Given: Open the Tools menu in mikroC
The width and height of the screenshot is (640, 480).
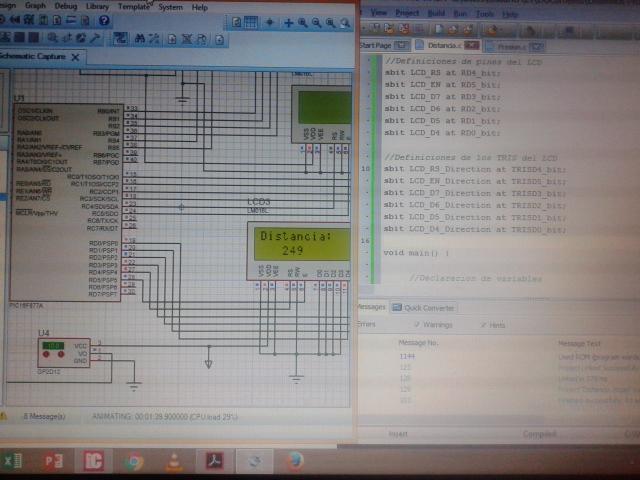Looking at the screenshot, I should tap(484, 14).
